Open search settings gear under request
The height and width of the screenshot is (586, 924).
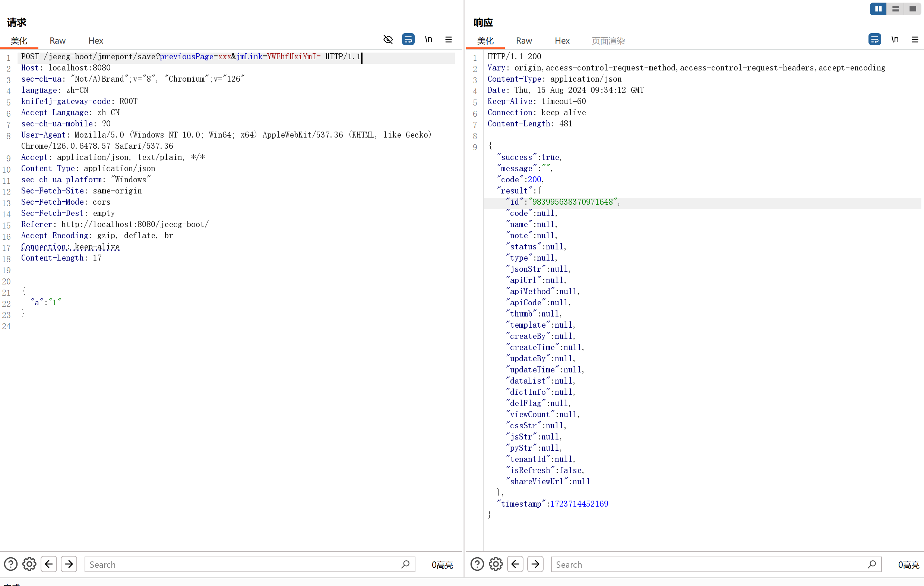click(29, 564)
